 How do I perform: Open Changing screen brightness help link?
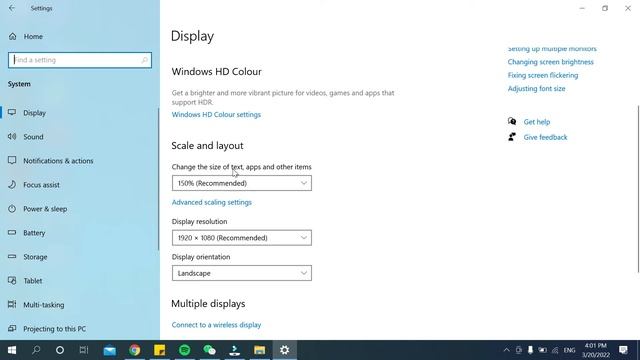pyautogui.click(x=550, y=62)
